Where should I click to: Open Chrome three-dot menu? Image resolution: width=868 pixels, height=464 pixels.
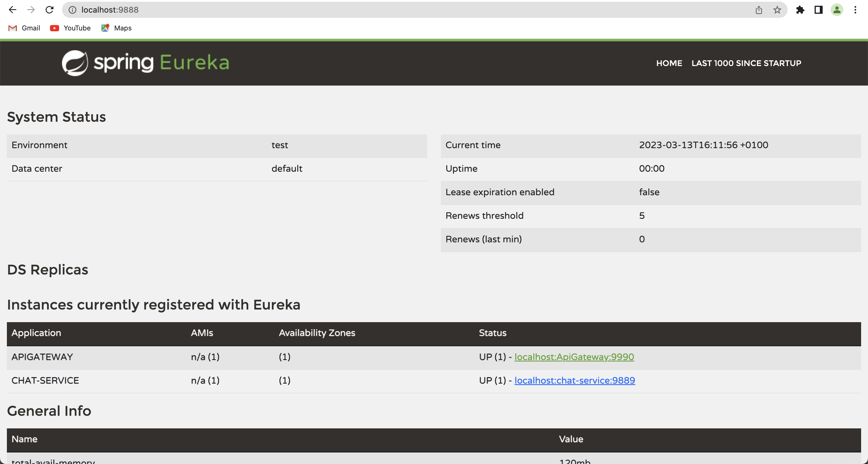[855, 10]
